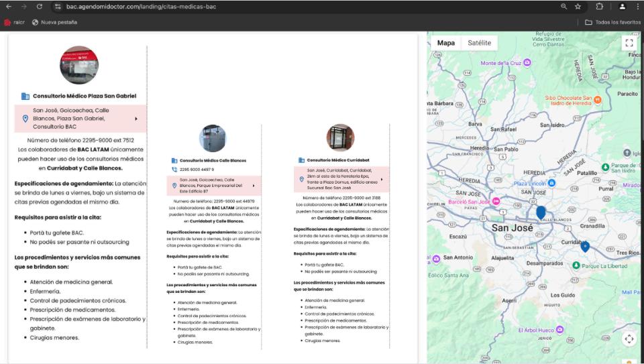Open the Chrome profile avatar
Image resolution: width=644 pixels, height=364 pixels.
click(623, 7)
